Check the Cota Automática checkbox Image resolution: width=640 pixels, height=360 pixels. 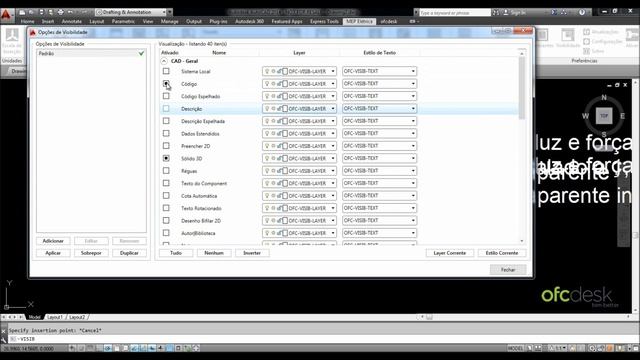(x=166, y=196)
